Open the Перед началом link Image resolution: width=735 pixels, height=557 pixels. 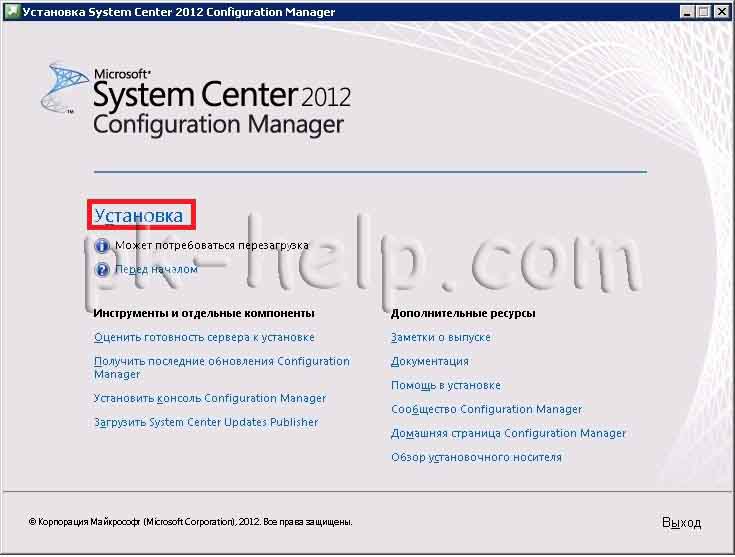156,270
